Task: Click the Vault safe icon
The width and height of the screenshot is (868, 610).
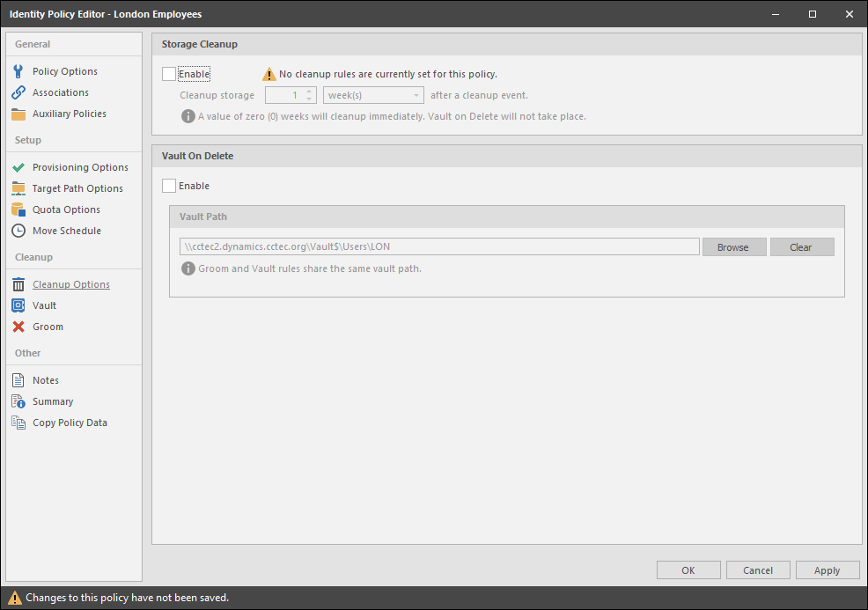Action: 18,305
